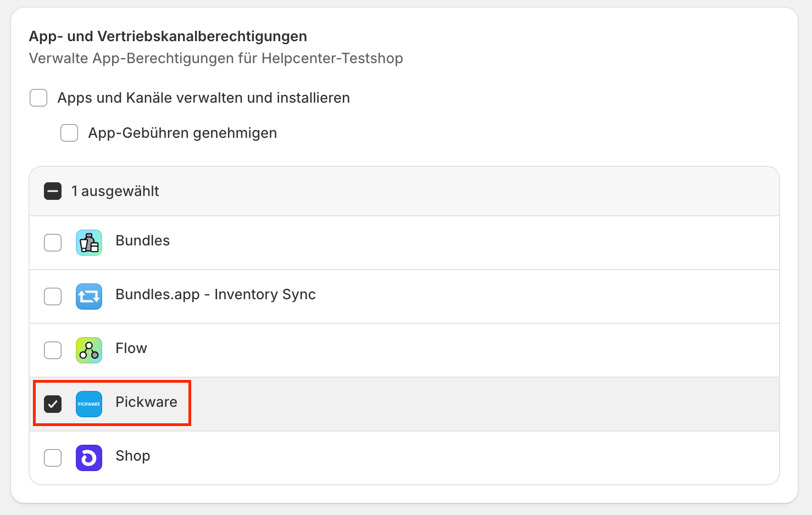Click the App- und Vertriebskanalberechtigungen heading
812x515 pixels.
point(168,36)
